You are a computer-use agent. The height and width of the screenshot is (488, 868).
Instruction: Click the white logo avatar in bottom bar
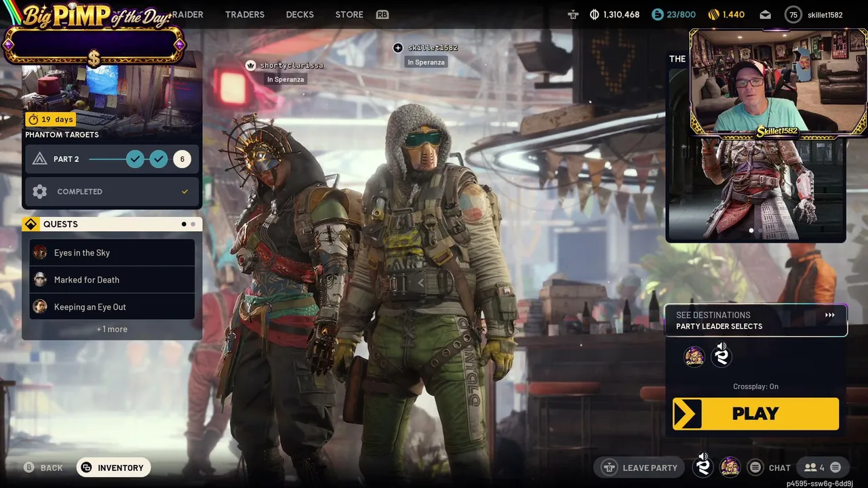tap(703, 467)
